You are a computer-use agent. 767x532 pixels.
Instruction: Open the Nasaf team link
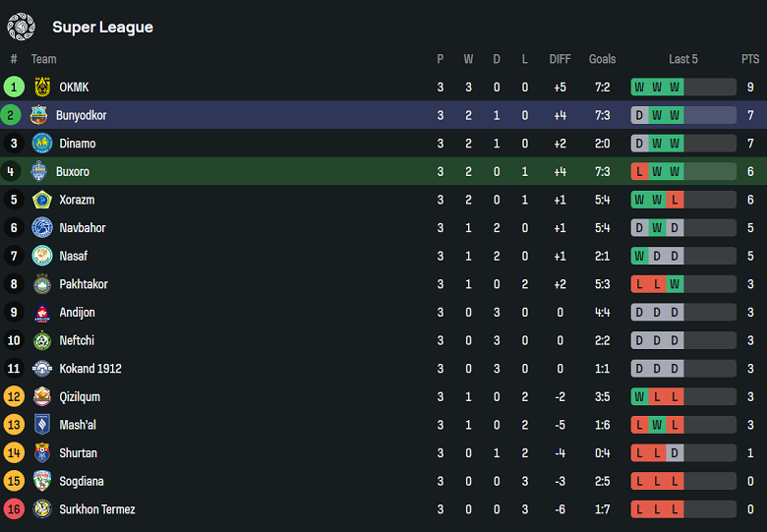[73, 256]
